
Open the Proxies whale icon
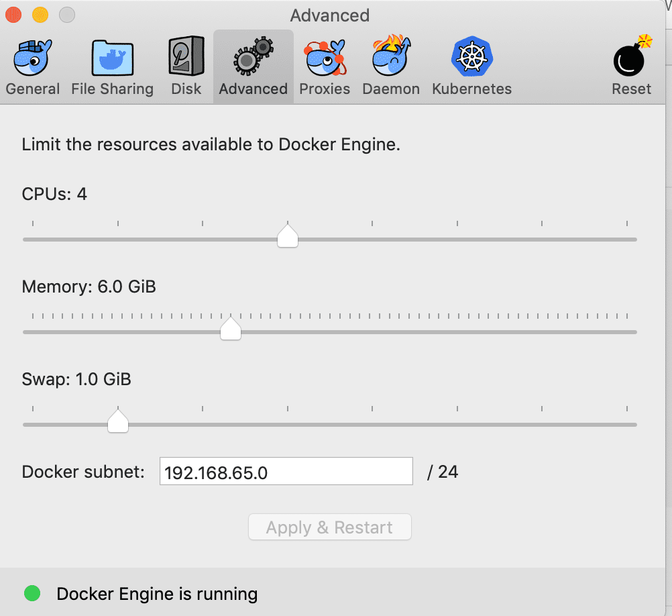point(325,58)
